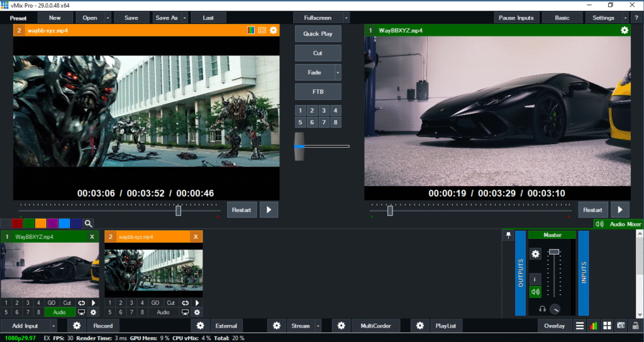The width and height of the screenshot is (644, 342).
Task: Toggle Audio on input 1 tile
Action: [59, 312]
